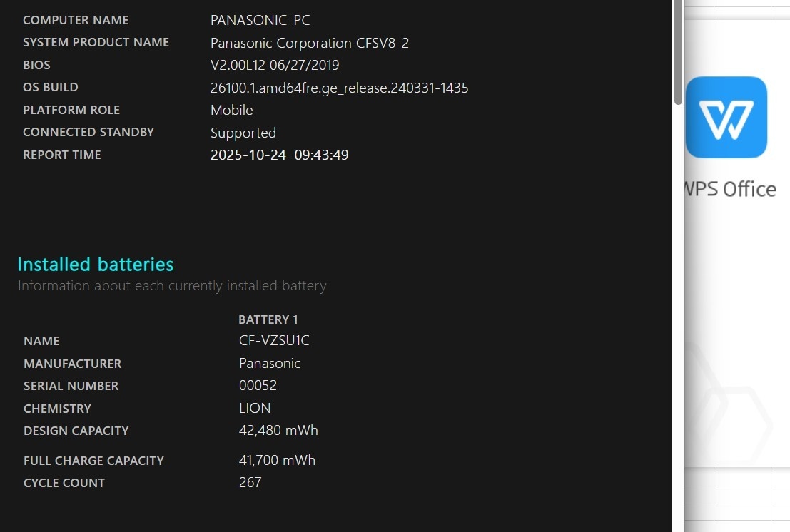This screenshot has height=532, width=790.
Task: Select the report time 2025-10-24 09:43:49
Action: (279, 155)
